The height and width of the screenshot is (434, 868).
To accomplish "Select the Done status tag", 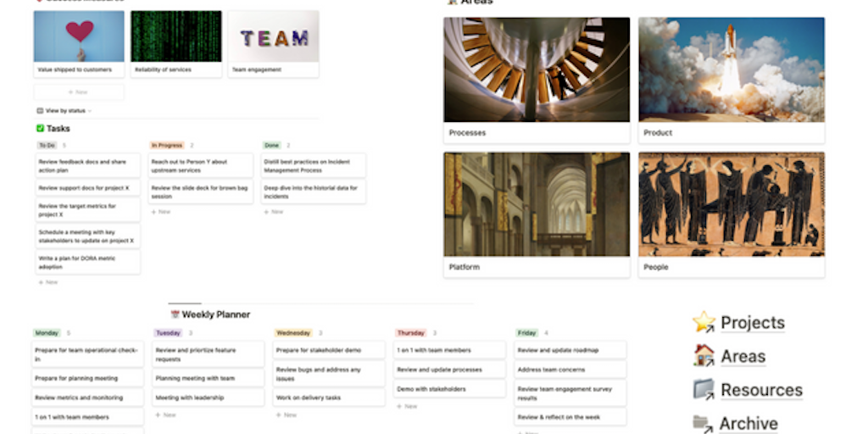I will 272,145.
